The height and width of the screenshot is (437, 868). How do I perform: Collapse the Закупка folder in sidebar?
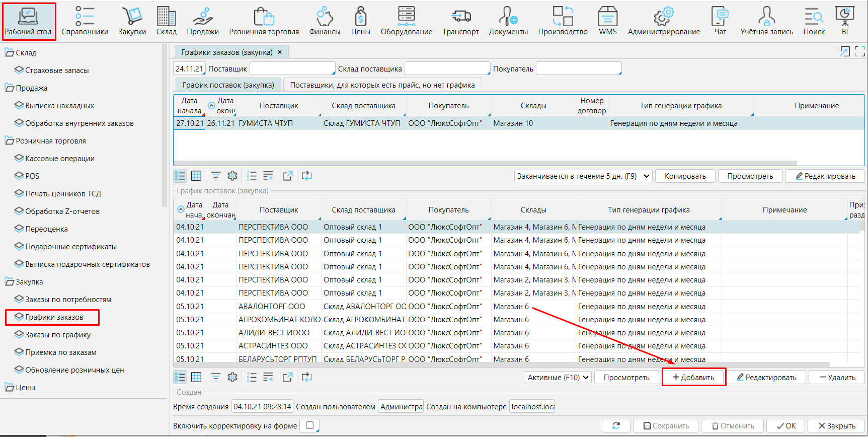pos(10,282)
